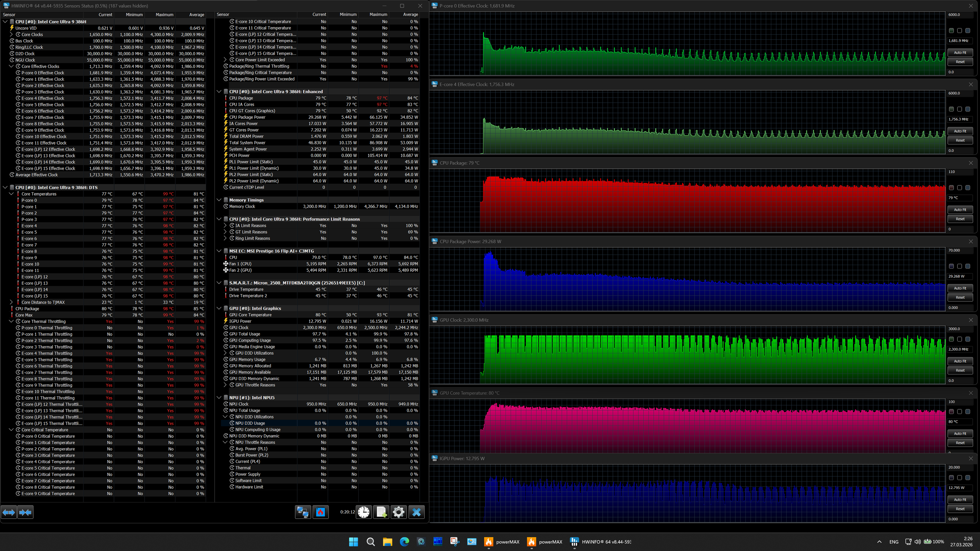This screenshot has height=551, width=980.
Task: Expand Core Distance to TjMAX row
Action: point(11,302)
